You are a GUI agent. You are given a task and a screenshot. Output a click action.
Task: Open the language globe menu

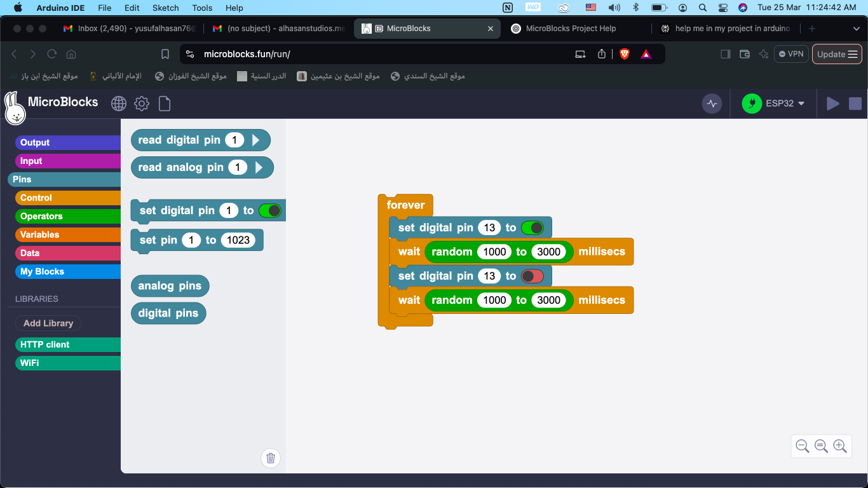pyautogui.click(x=119, y=104)
